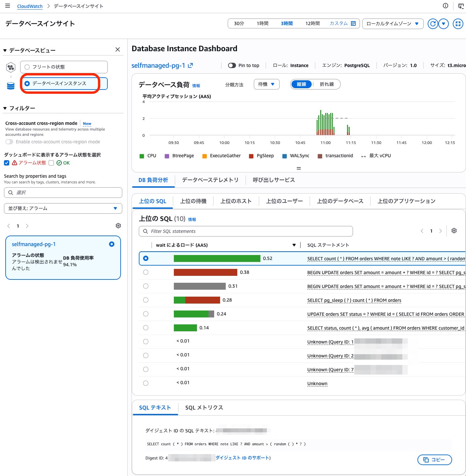The height and width of the screenshot is (476, 466).
Task: Open the UPDATE orders SET status statement
Action: [386, 314]
